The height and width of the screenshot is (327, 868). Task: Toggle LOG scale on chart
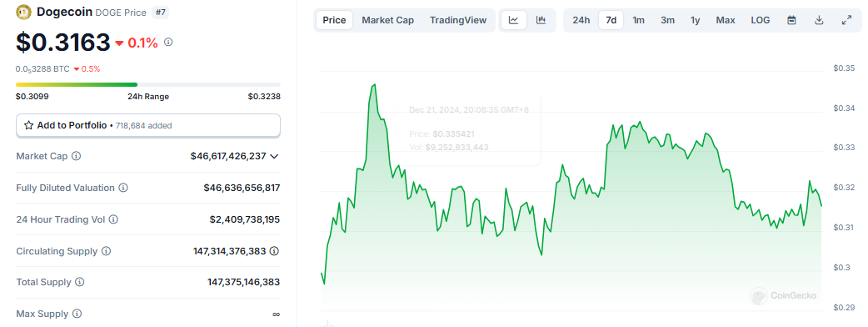(x=760, y=21)
